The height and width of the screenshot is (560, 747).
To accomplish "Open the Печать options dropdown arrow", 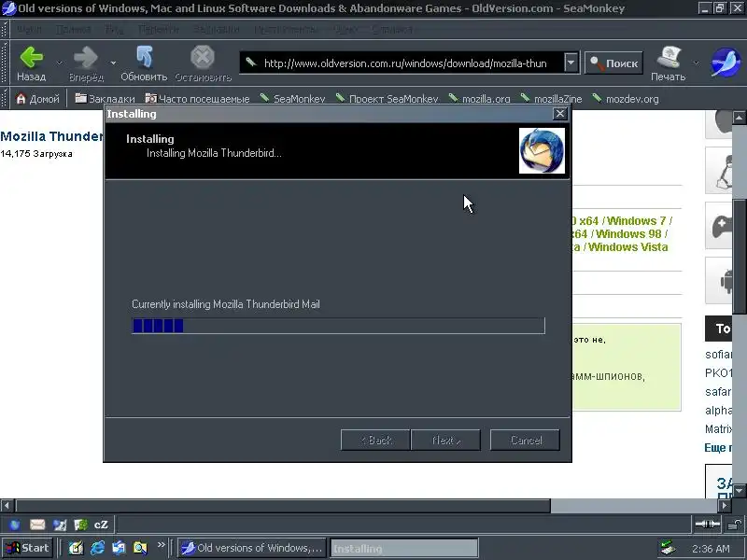I will point(696,63).
